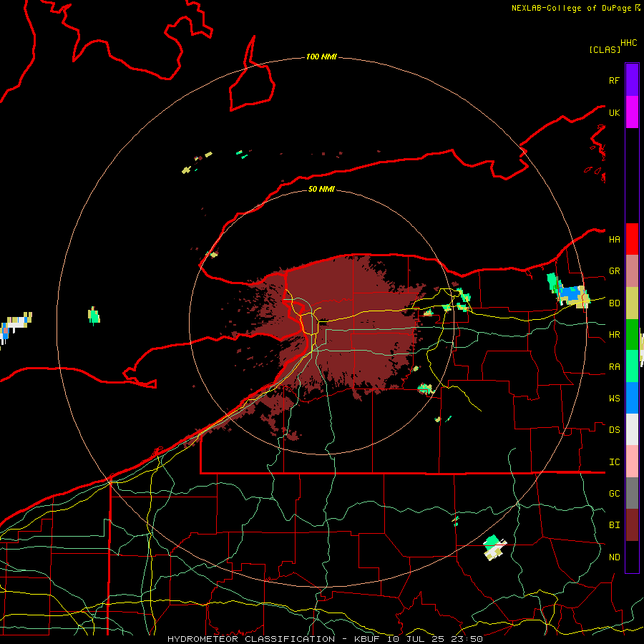
Task: Click the '100 NMI' range ring label
Action: point(321,57)
